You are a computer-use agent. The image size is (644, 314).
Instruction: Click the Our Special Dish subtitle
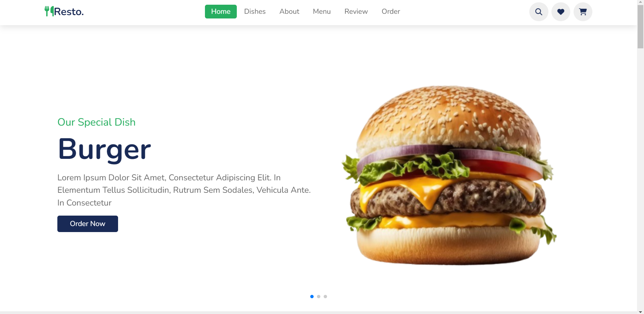(97, 122)
